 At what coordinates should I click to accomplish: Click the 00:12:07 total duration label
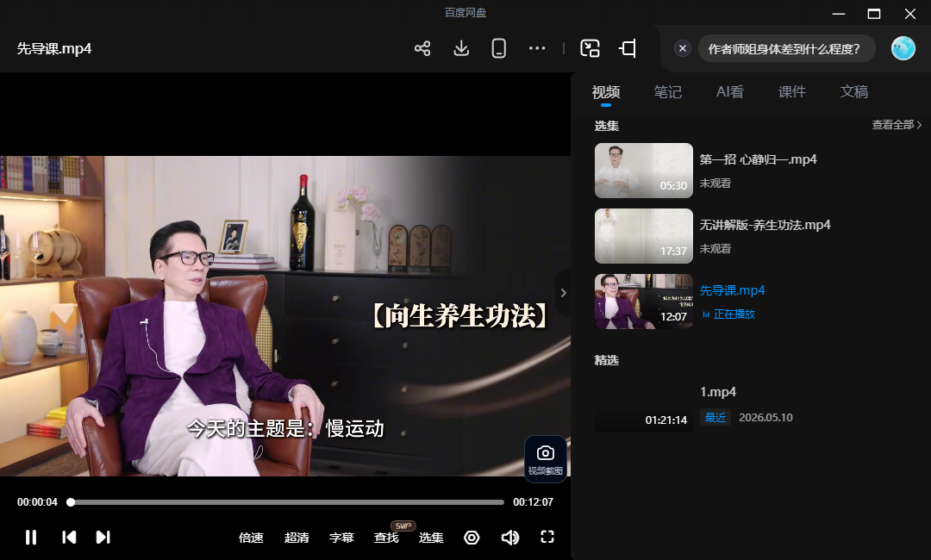click(534, 502)
